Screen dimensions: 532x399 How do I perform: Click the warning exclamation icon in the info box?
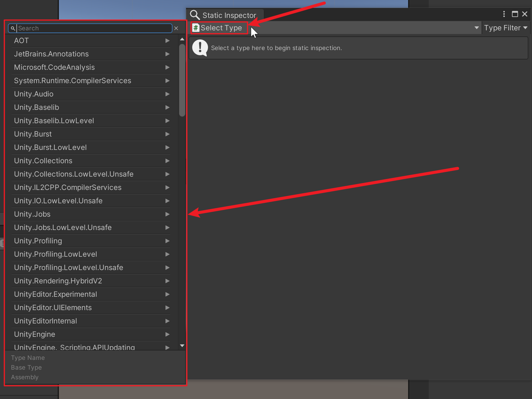(200, 48)
